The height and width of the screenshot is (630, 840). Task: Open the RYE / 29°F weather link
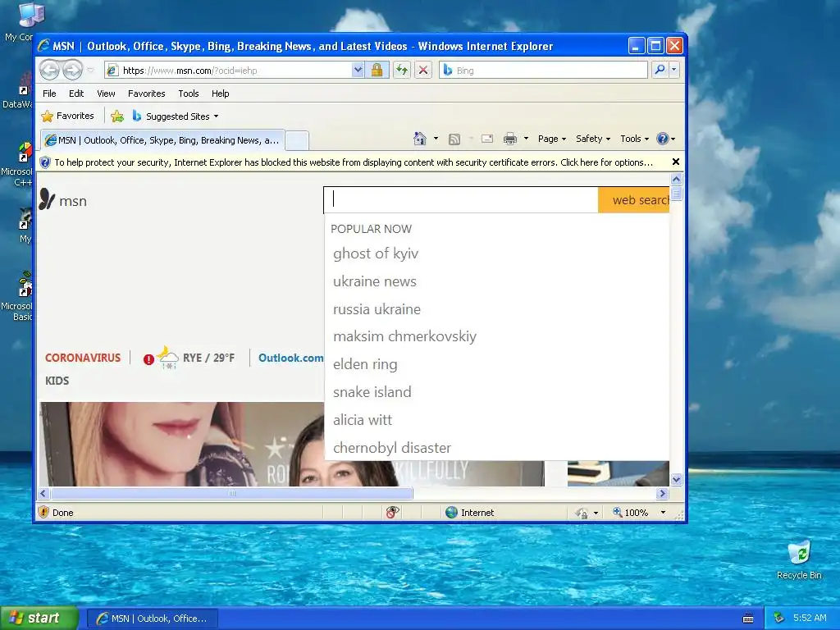coord(208,358)
